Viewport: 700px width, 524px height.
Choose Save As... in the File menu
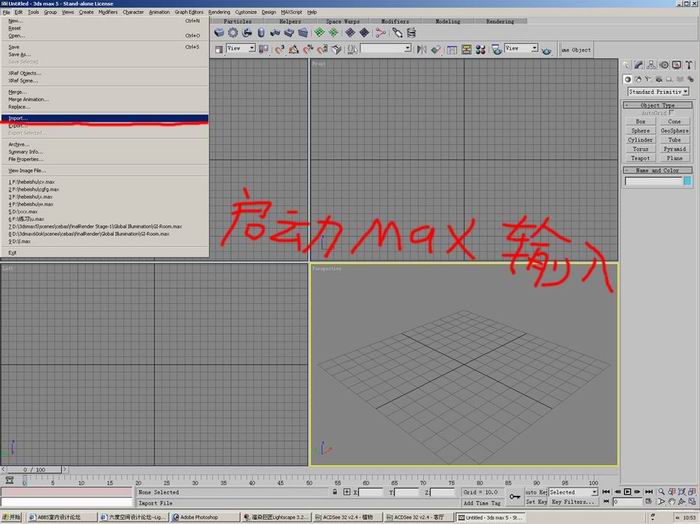coord(104,54)
